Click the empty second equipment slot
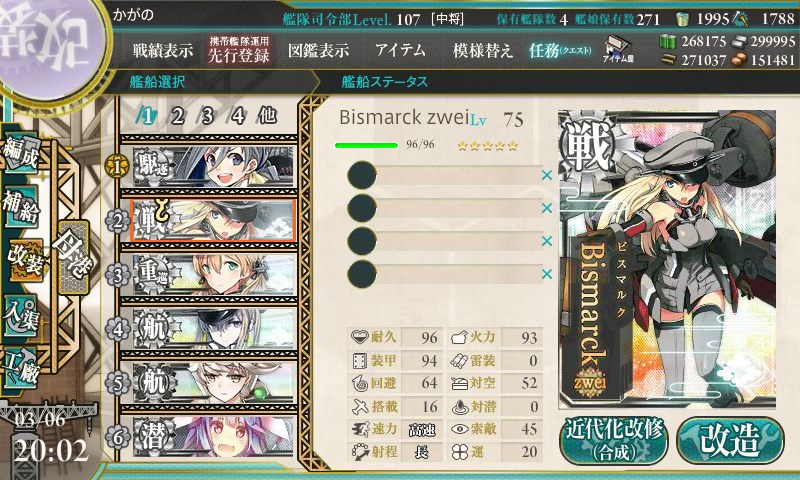Screen dimensions: 800x480 444,208
